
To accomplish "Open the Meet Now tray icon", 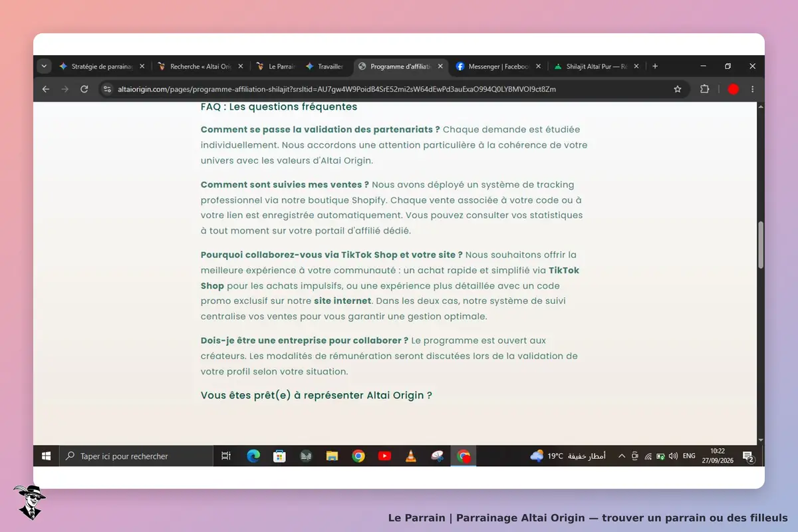I will pyautogui.click(x=635, y=456).
